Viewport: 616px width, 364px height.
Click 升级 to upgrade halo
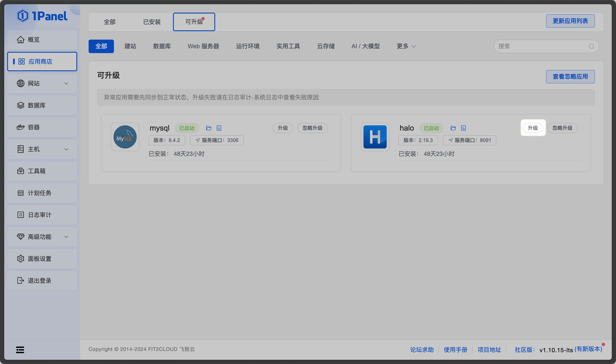(533, 128)
